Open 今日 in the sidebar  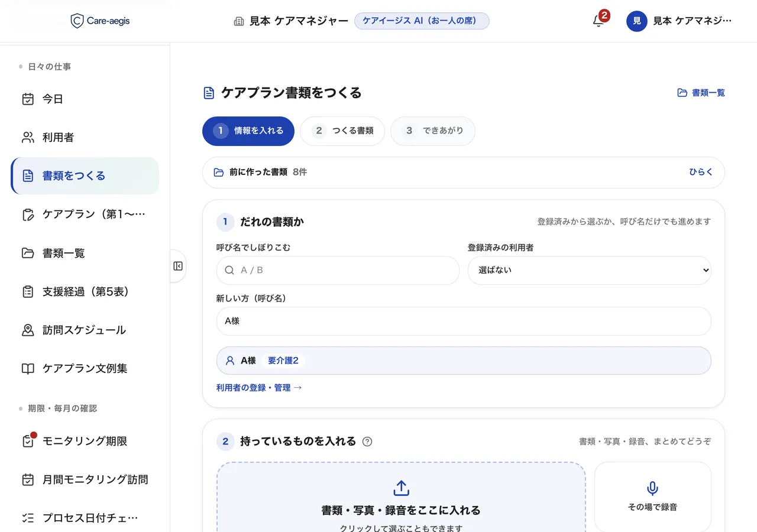pos(85,99)
